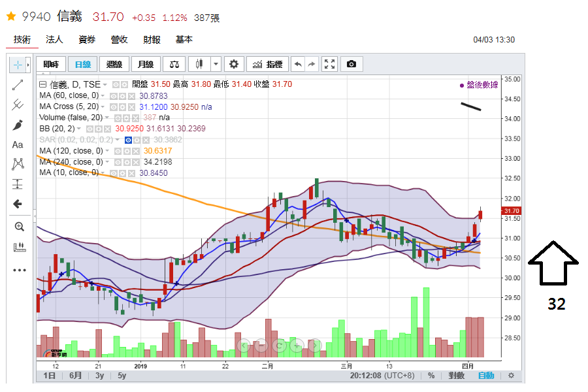Open the 資券 tab
Viewport: 588px width, 392px height.
(x=87, y=40)
